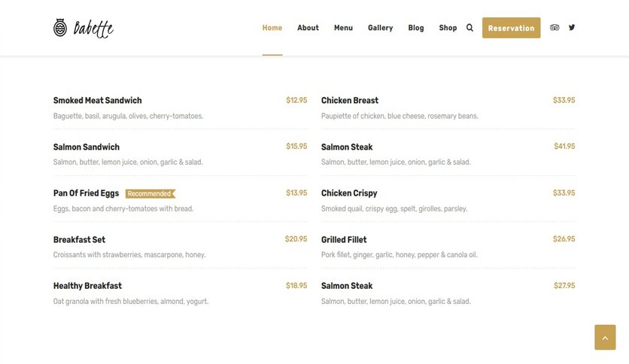The image size is (629, 364).
Task: Select the Breakfast Set $20.95 price
Action: (296, 239)
